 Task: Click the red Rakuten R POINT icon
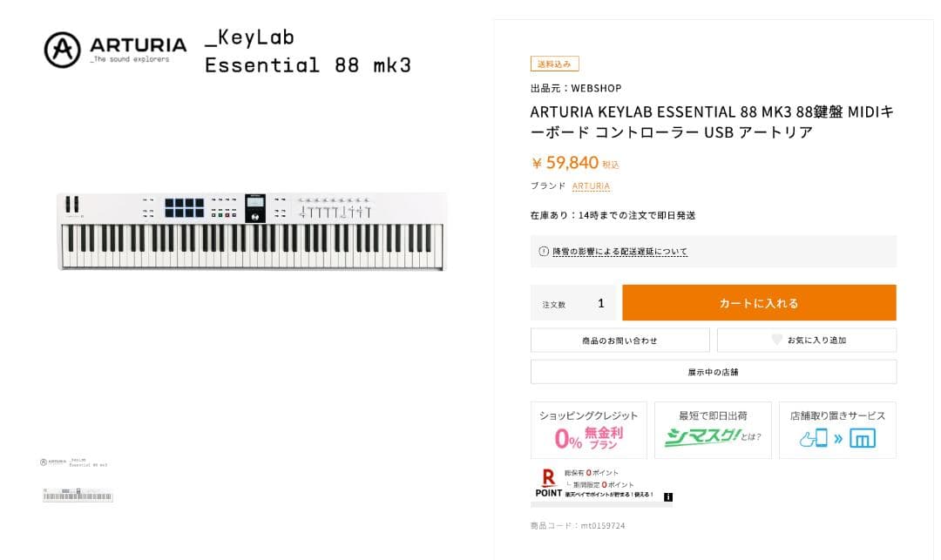(x=547, y=477)
